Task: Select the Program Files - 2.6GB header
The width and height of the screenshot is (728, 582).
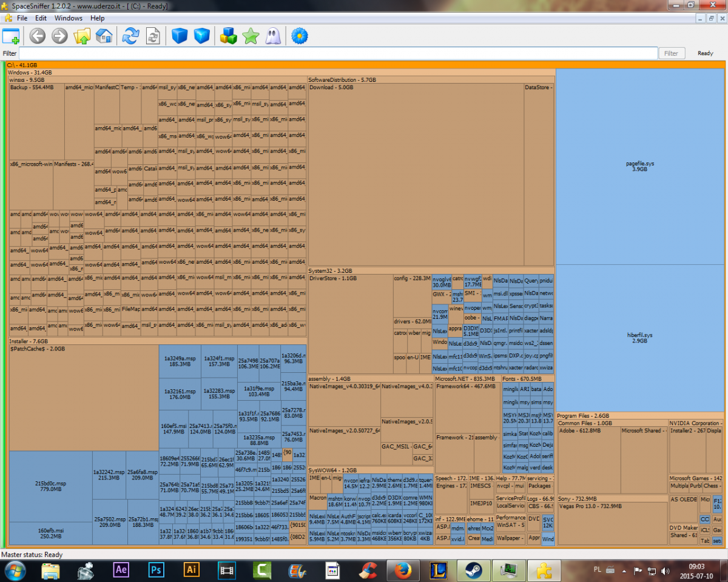Action: click(640, 416)
